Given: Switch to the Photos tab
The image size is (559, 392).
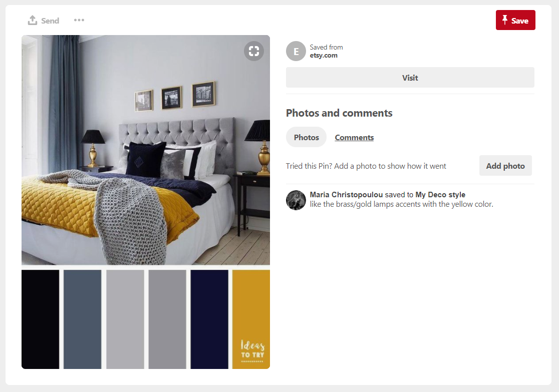Looking at the screenshot, I should click(306, 137).
